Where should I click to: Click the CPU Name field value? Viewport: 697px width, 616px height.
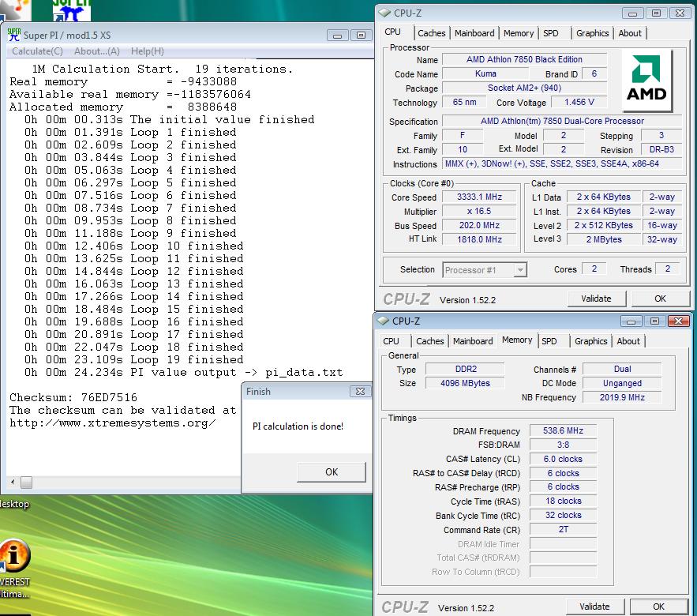(x=525, y=59)
